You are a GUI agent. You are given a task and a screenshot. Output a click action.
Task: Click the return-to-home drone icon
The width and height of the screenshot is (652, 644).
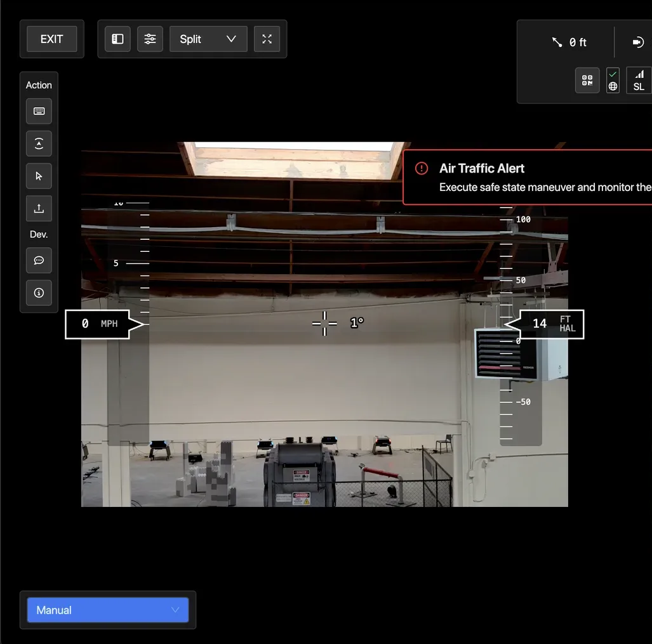39,143
